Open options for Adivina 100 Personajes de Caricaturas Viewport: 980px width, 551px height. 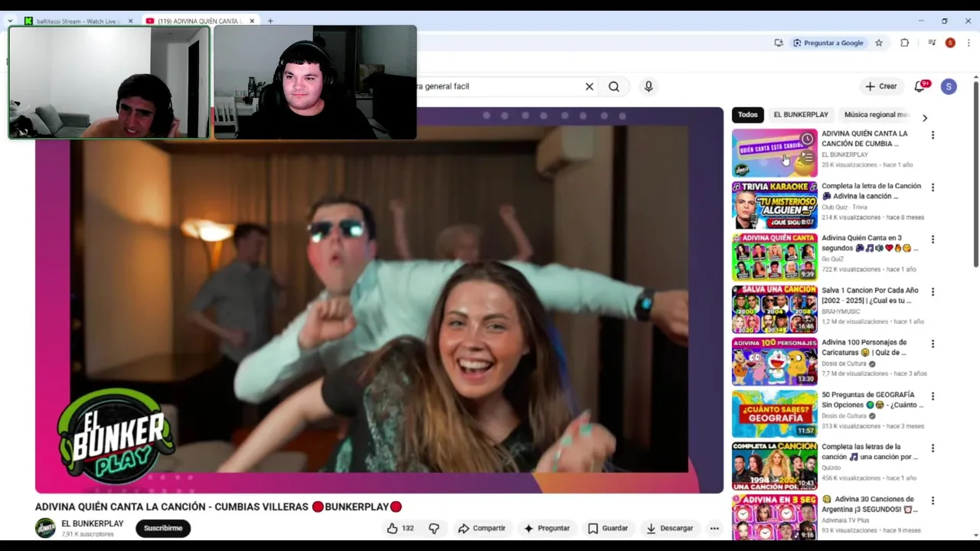933,344
